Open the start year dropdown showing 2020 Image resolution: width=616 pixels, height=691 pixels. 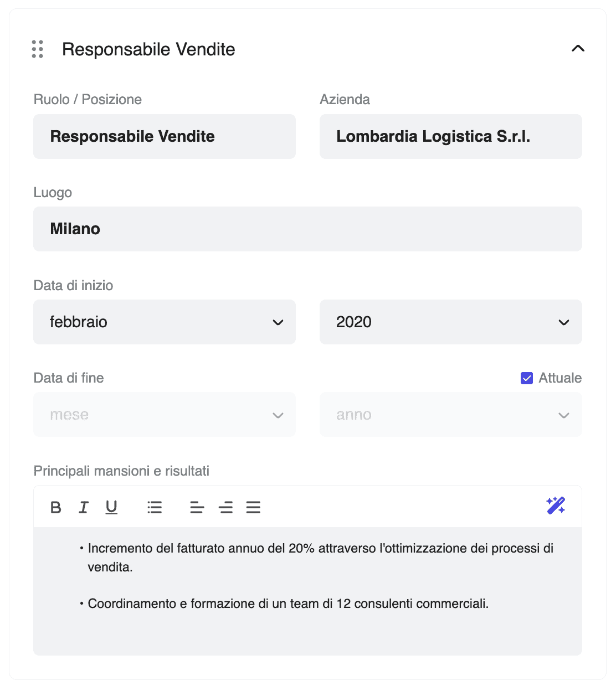click(x=450, y=322)
